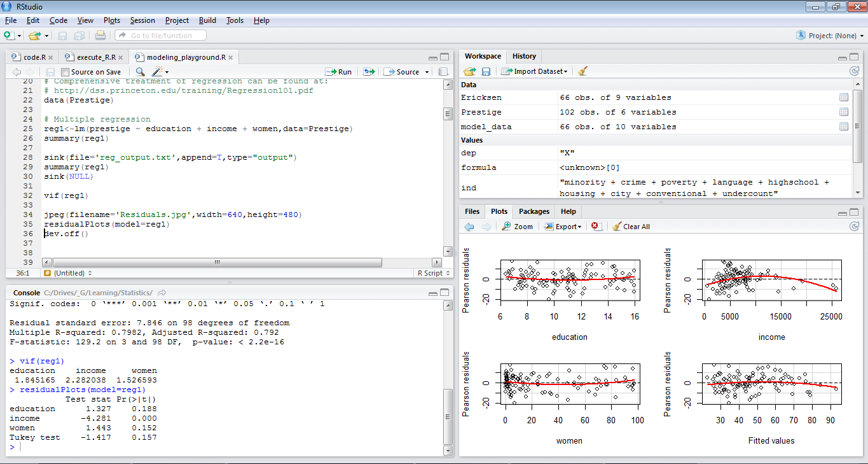Open the Session menu

pyautogui.click(x=142, y=20)
